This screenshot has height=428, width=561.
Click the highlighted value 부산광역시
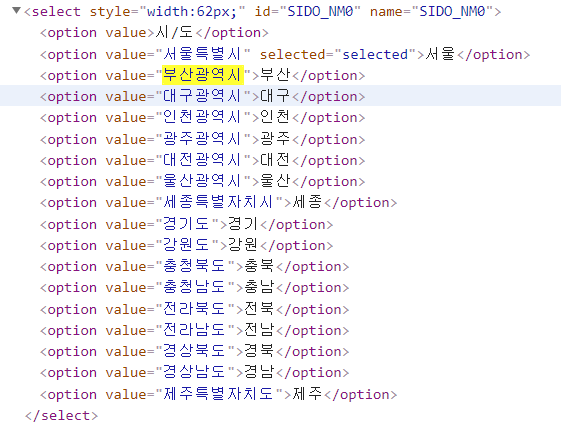pyautogui.click(x=203, y=75)
